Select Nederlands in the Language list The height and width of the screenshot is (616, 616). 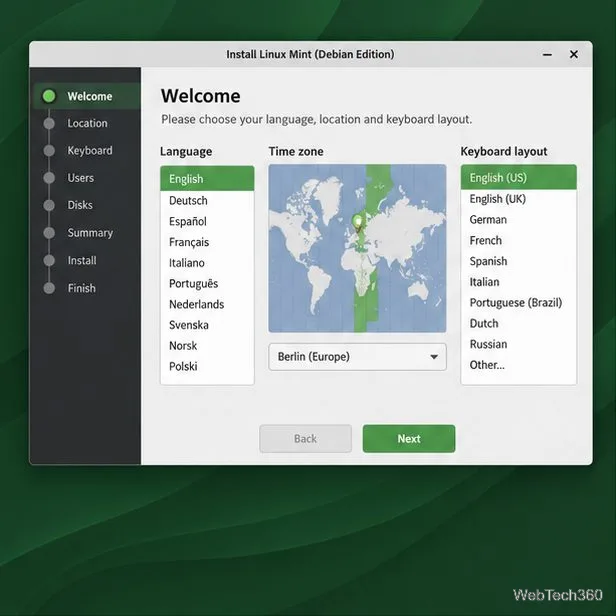pos(207,304)
